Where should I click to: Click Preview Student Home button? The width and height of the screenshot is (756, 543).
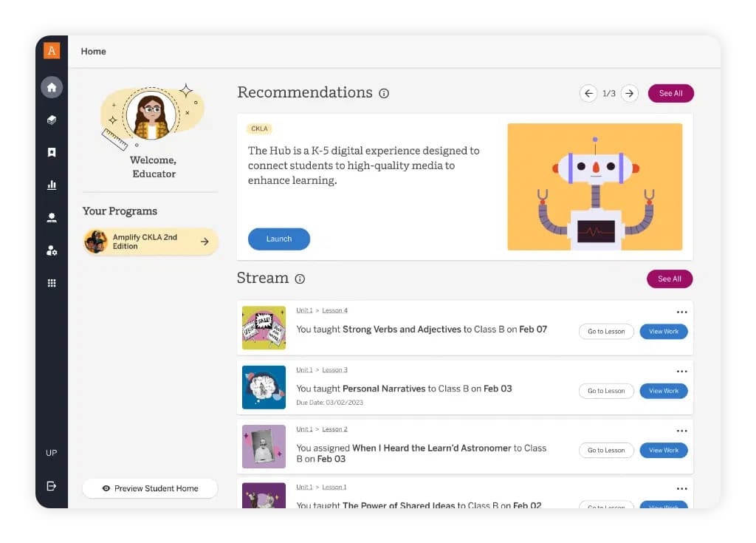pos(150,488)
